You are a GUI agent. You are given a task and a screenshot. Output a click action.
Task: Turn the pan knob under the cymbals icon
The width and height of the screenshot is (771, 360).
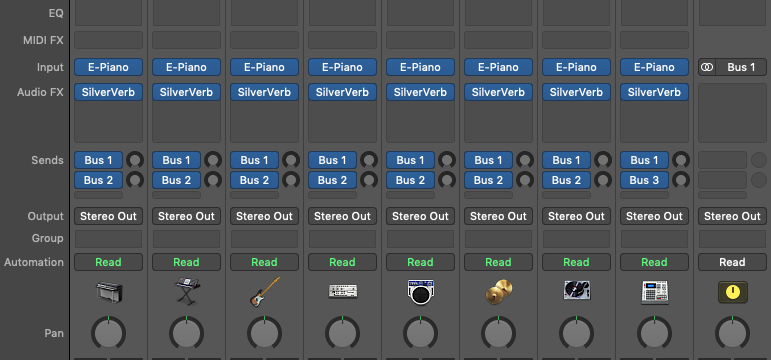click(x=499, y=333)
